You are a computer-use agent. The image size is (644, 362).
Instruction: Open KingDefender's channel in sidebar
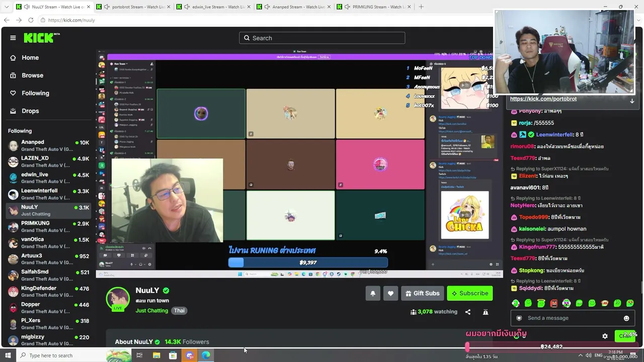tap(49, 292)
